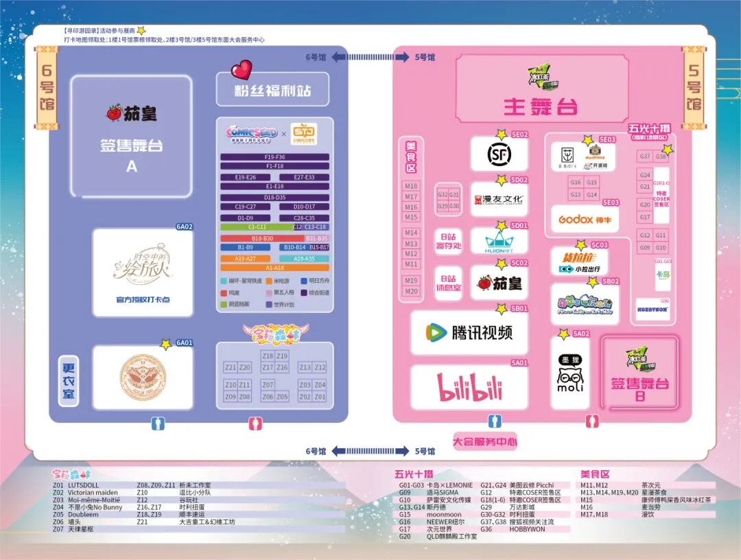Select the pink 第五人格 legend swatch
This screenshot has height=560, width=741.
(269, 292)
